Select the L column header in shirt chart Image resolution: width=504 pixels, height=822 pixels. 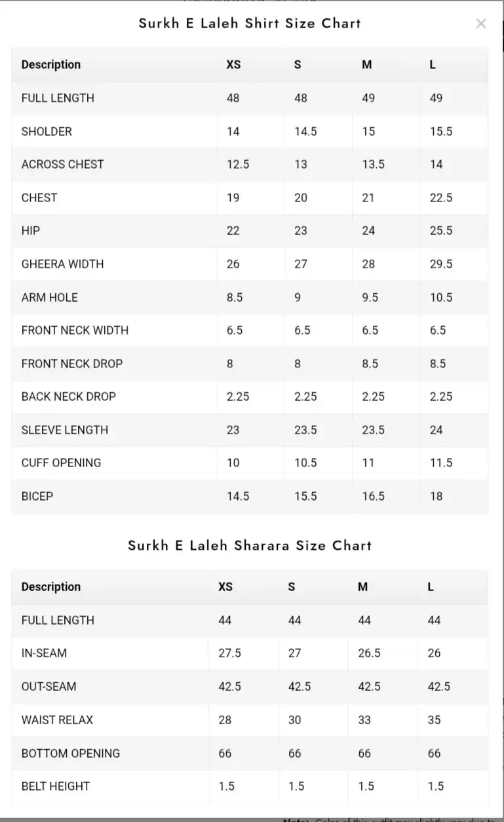coord(433,64)
